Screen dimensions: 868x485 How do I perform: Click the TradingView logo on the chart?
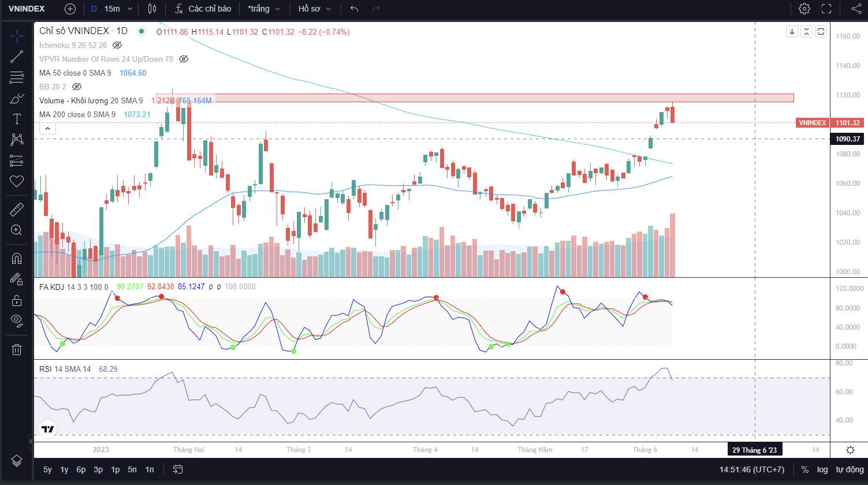tap(48, 429)
